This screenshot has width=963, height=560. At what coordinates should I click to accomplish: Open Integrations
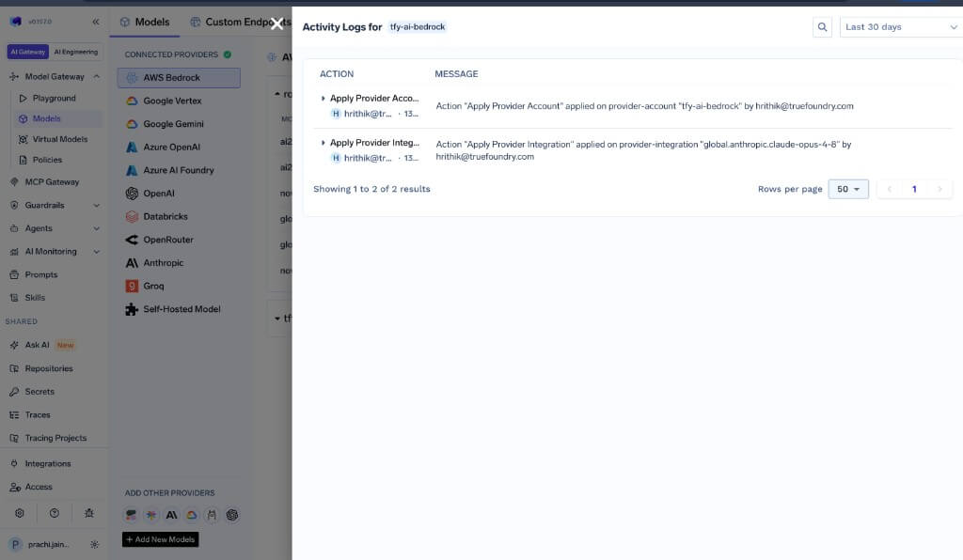point(48,464)
